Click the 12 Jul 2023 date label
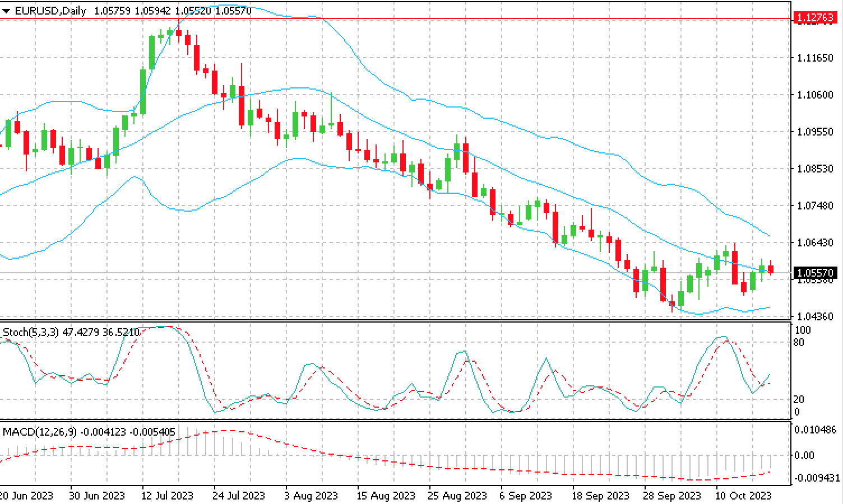Image resolution: width=843 pixels, height=504 pixels. click(167, 496)
